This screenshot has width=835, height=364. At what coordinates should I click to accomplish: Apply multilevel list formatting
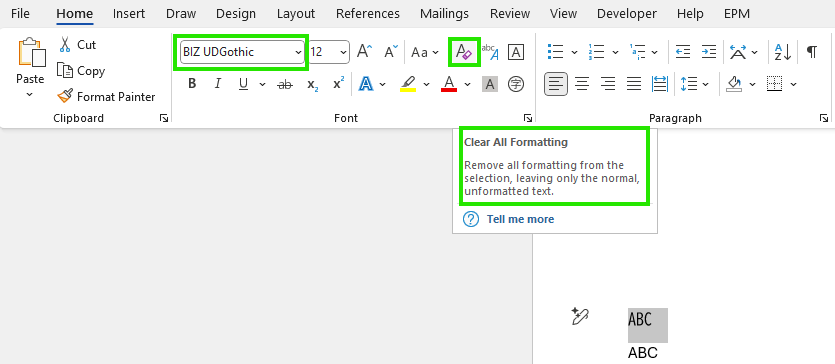click(637, 52)
